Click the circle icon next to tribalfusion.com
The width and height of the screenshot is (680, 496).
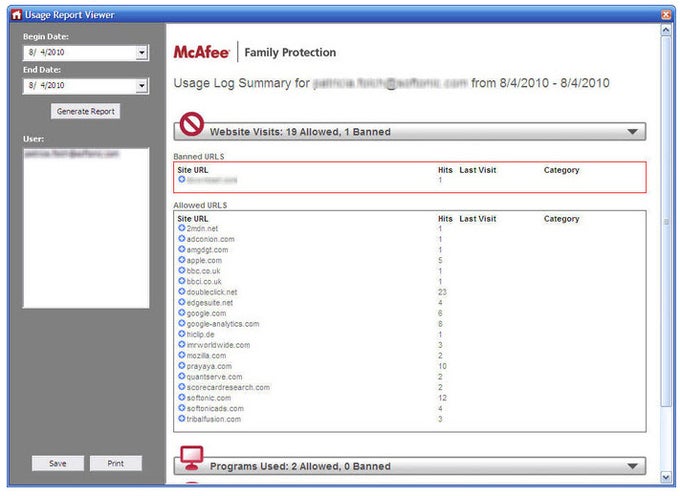(x=182, y=419)
